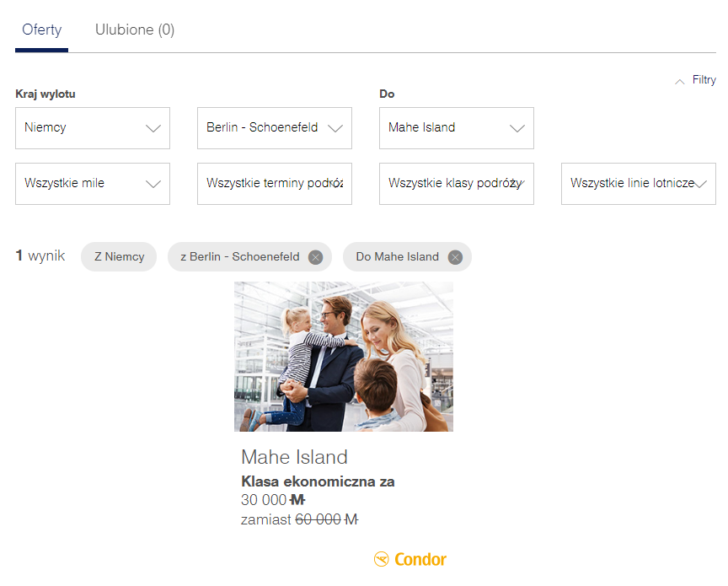Collapse the Filtry filters section
Image resolution: width=728 pixels, height=586 pixels.
click(x=695, y=80)
